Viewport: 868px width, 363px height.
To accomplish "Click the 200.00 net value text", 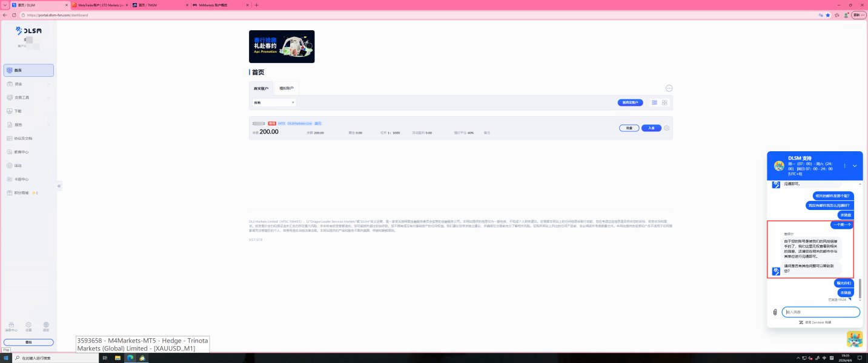I will click(269, 132).
